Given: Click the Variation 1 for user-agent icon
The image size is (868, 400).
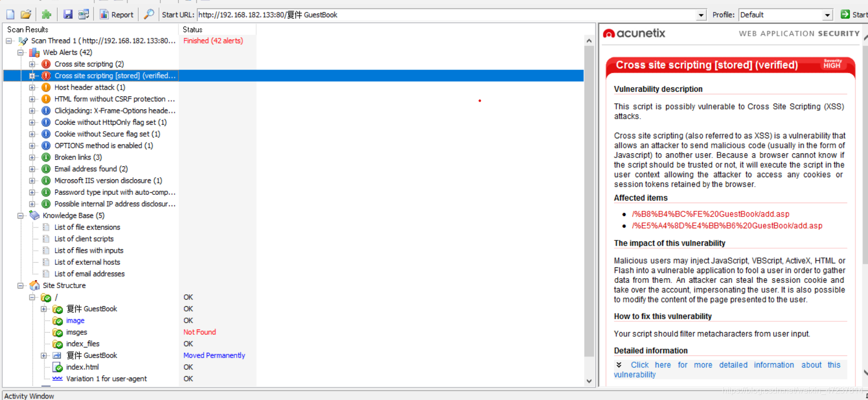Looking at the screenshot, I should [x=58, y=379].
